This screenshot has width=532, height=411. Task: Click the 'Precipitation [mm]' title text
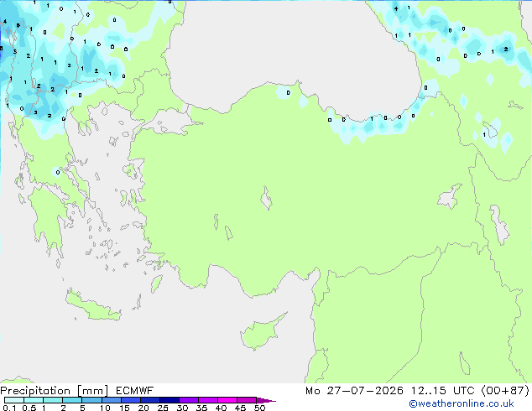pyautogui.click(x=55, y=391)
